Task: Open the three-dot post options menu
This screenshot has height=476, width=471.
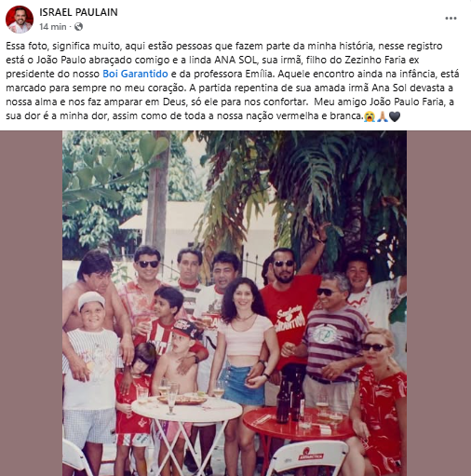Action: coord(451,19)
